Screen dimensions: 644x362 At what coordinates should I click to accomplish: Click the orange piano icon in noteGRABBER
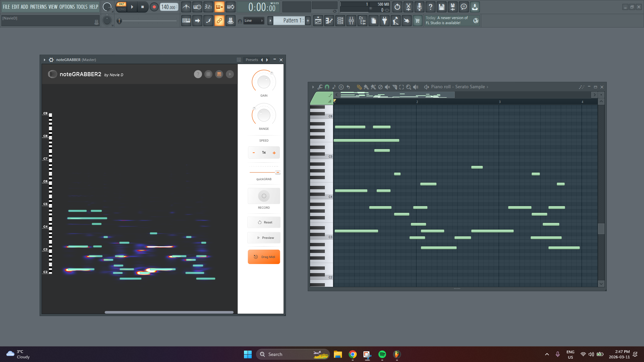pos(219,74)
